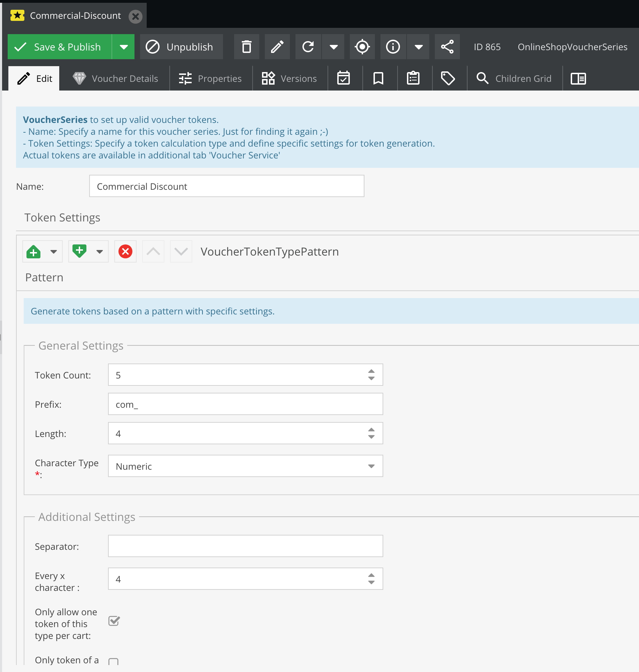Expand the Save & Publish dropdown arrow
The width and height of the screenshot is (639, 672).
click(x=123, y=47)
